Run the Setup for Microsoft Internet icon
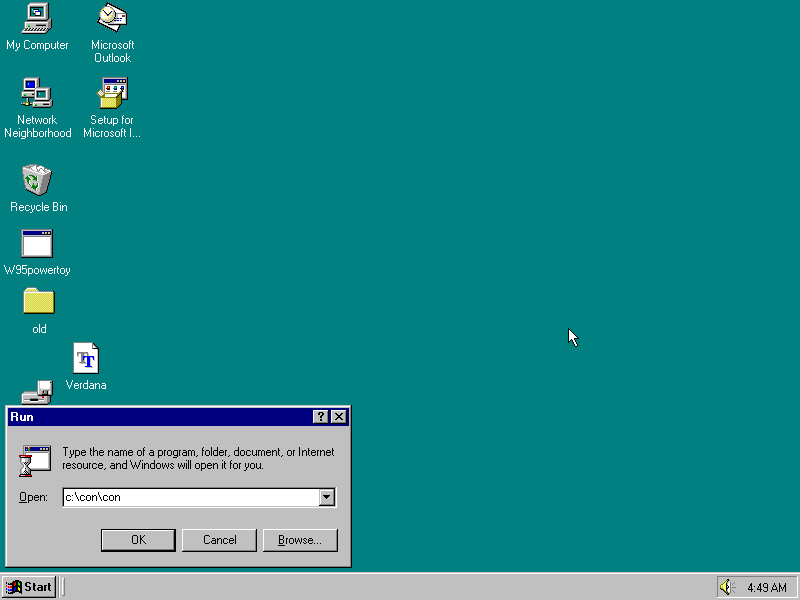Viewport: 800px width, 600px height. pos(111,95)
